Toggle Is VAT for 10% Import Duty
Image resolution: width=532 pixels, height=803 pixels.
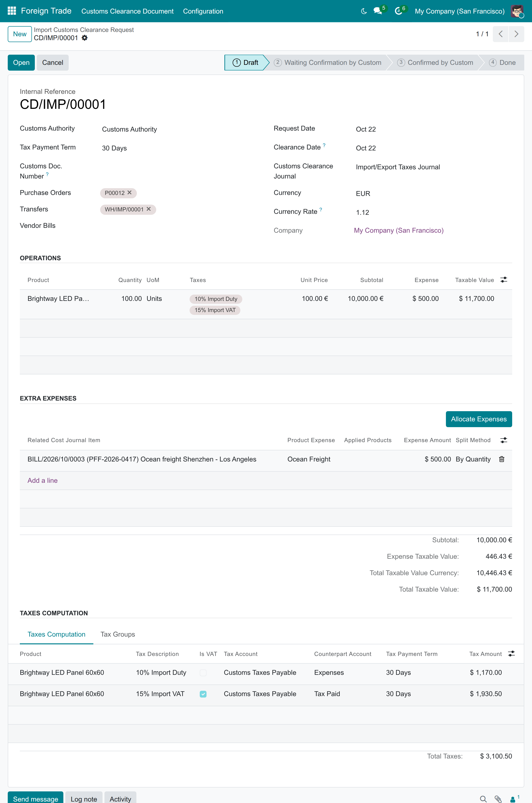click(203, 673)
